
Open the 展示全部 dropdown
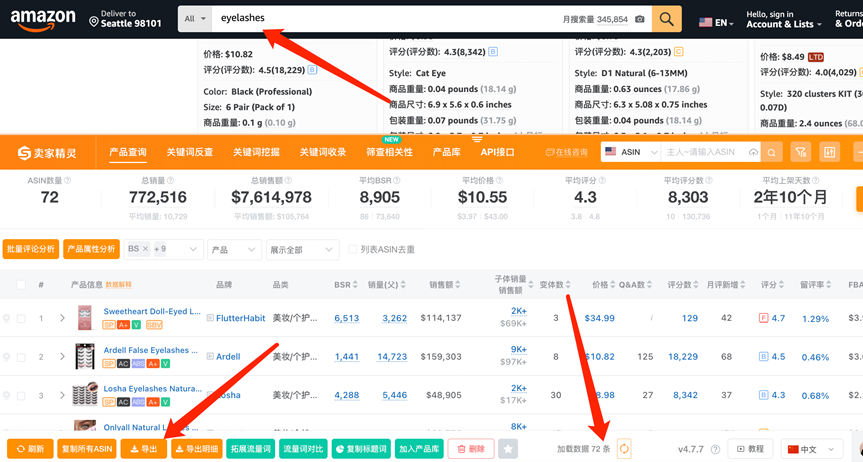[302, 249]
